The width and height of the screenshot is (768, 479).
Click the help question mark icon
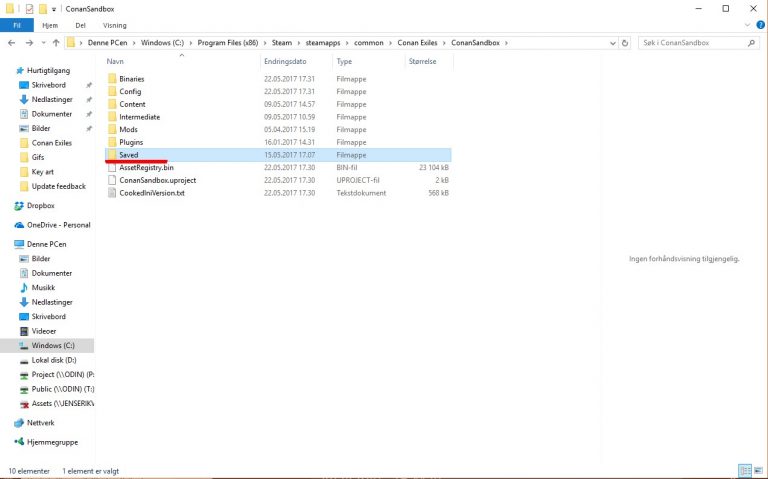(x=759, y=25)
